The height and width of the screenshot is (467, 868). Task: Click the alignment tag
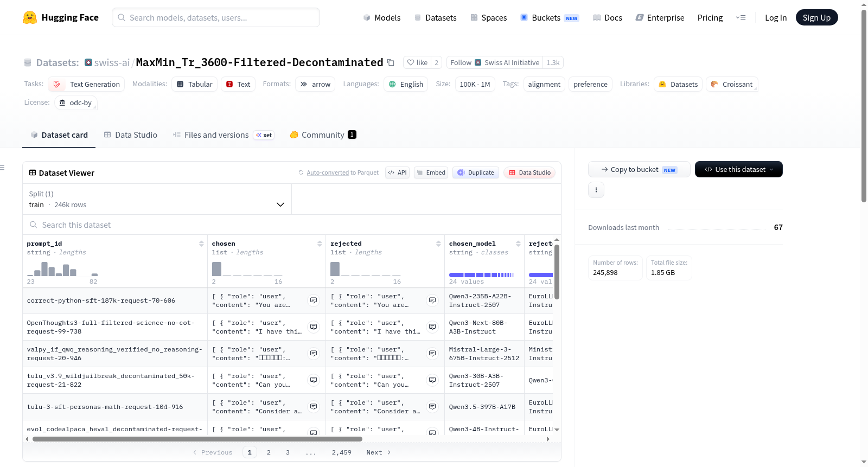click(544, 84)
